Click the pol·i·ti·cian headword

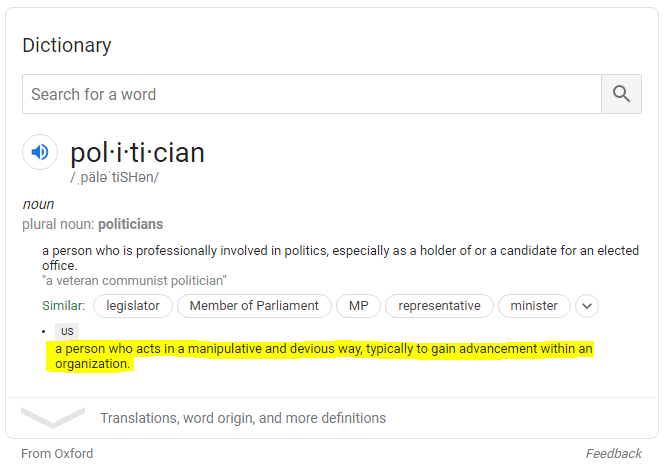click(138, 153)
